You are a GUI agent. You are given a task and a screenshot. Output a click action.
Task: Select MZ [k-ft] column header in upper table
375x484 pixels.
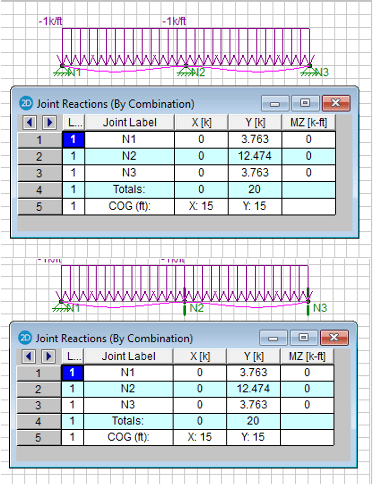pos(309,122)
